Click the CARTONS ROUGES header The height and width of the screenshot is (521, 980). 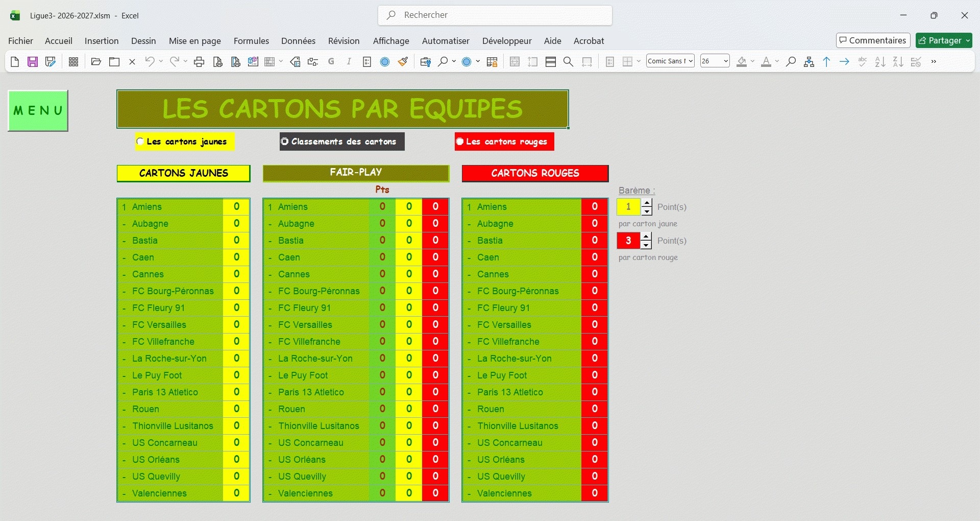(x=535, y=173)
